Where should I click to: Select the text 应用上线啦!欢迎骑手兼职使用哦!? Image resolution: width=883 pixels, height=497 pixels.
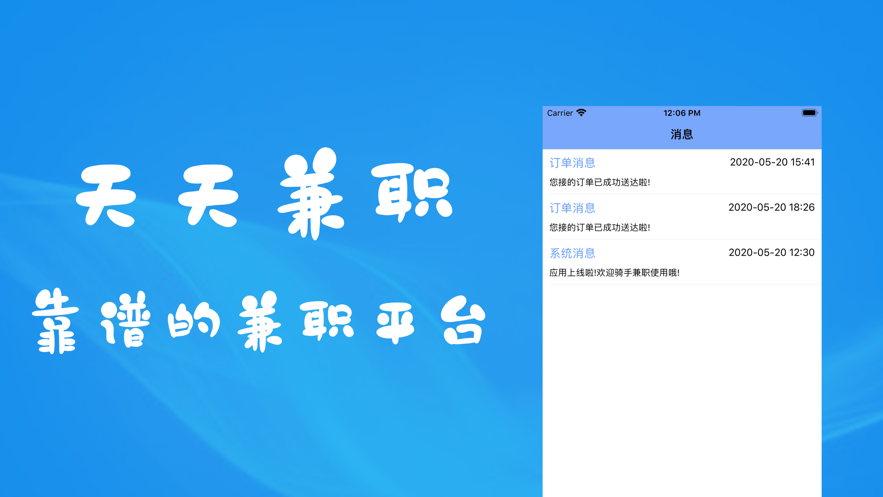click(x=614, y=272)
